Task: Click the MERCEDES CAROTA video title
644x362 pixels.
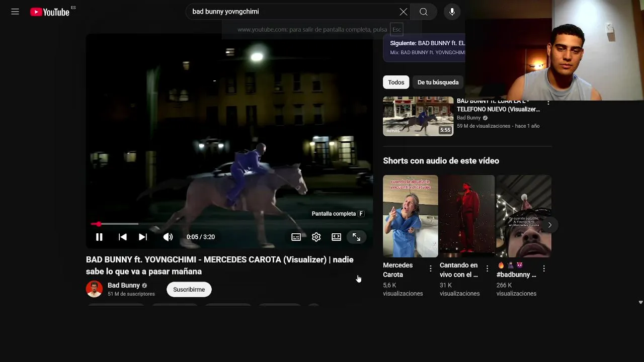Action: tap(220, 265)
